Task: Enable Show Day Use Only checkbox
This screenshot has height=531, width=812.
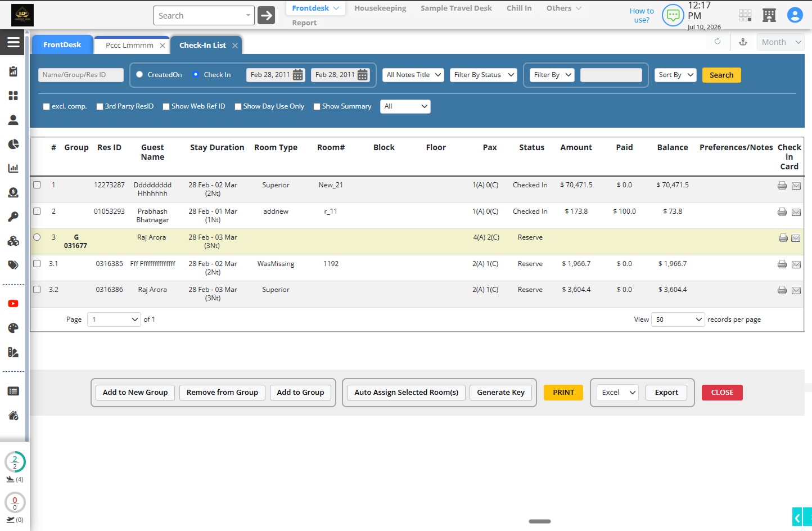Action: [x=238, y=106]
